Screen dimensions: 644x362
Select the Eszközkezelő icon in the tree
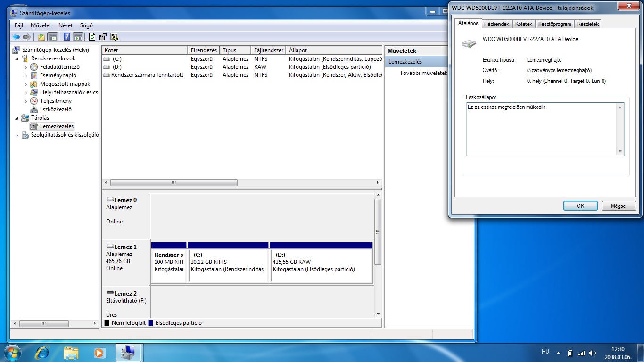tap(34, 109)
